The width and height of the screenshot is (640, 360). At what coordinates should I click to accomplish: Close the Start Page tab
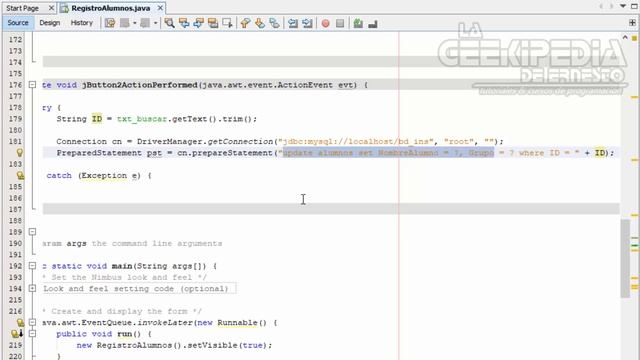tap(51, 8)
